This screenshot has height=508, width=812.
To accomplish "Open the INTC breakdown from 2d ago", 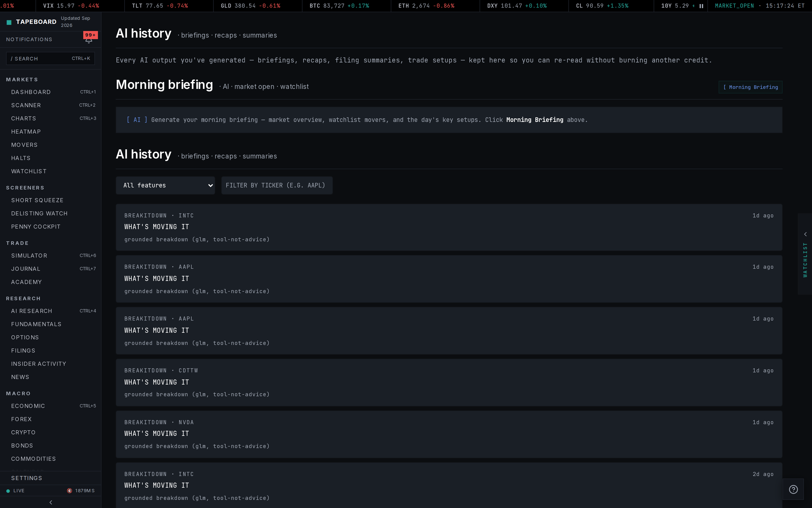I will 449,485.
